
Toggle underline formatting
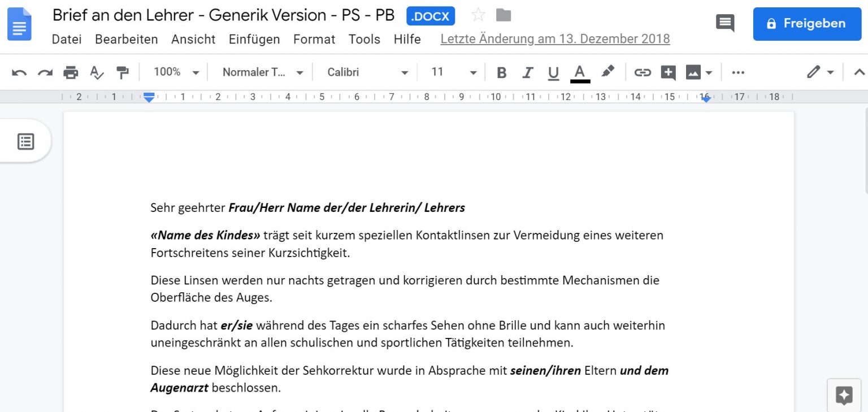pos(553,72)
